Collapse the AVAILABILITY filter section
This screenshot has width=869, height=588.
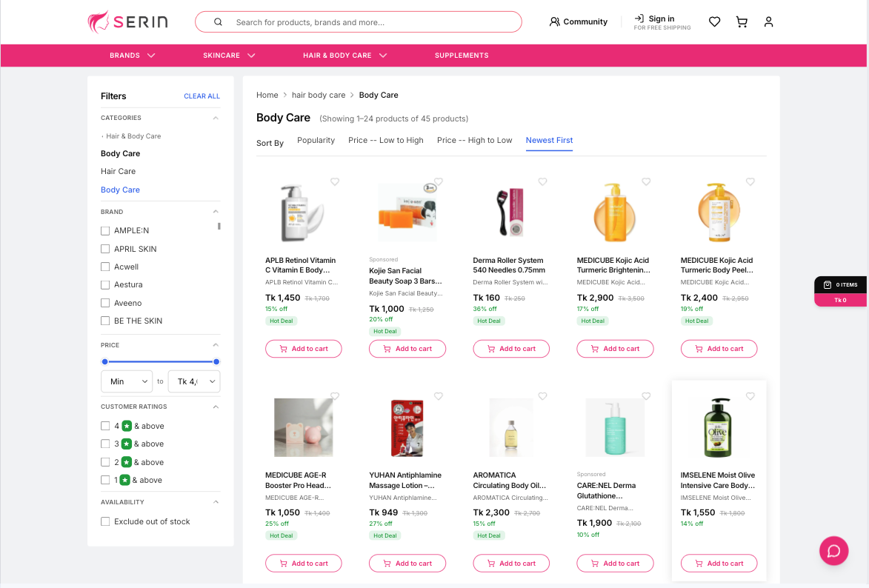pos(216,502)
